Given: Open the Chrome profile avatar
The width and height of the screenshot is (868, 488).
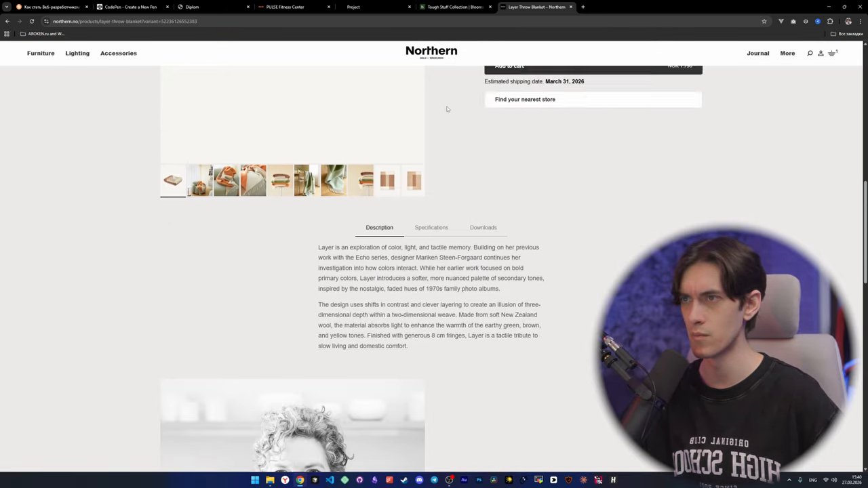Looking at the screenshot, I should (848, 21).
